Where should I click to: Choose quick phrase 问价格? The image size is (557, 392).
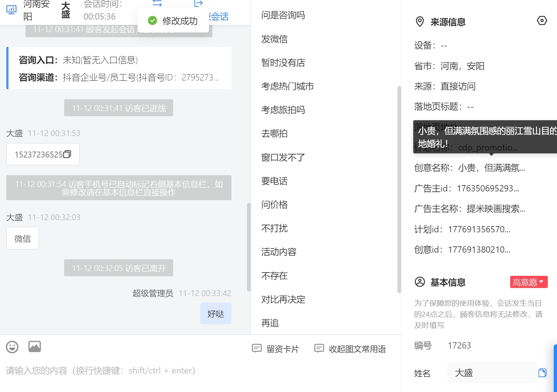(x=274, y=204)
